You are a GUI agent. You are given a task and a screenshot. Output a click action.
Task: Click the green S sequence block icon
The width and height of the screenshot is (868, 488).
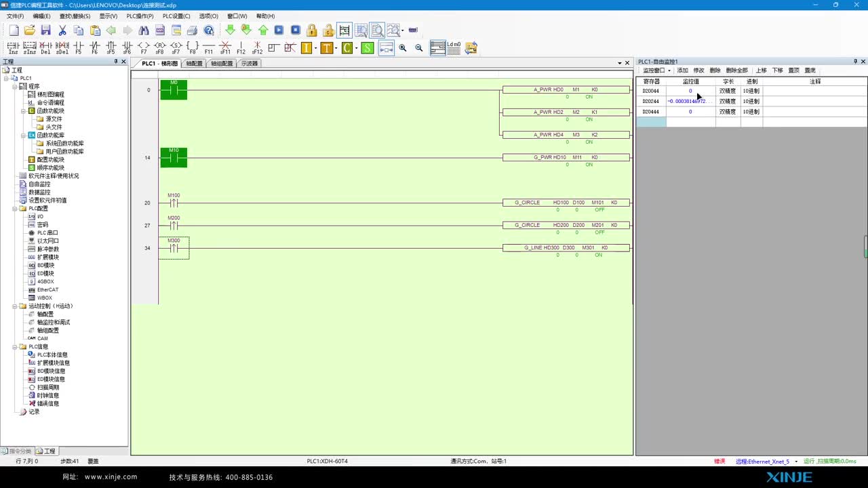[x=367, y=47]
